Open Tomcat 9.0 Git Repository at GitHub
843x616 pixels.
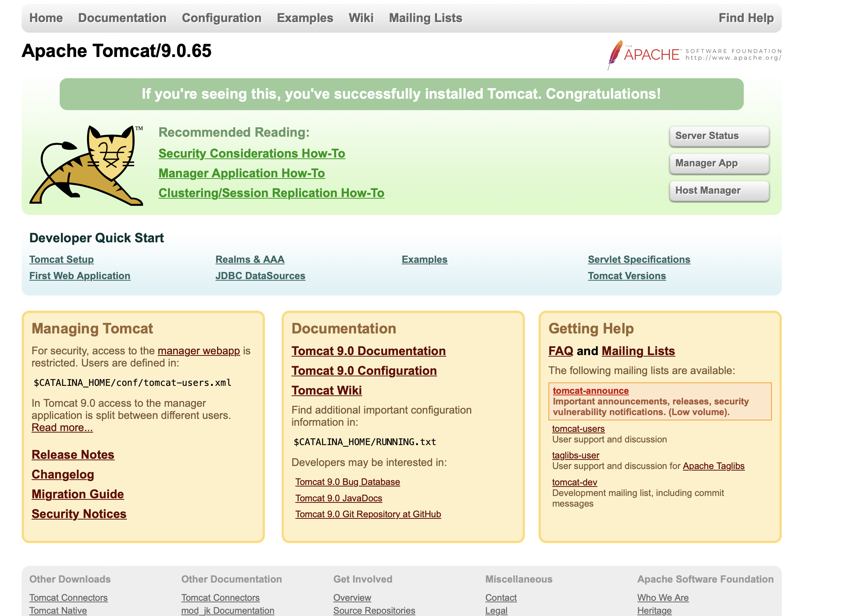[368, 514]
